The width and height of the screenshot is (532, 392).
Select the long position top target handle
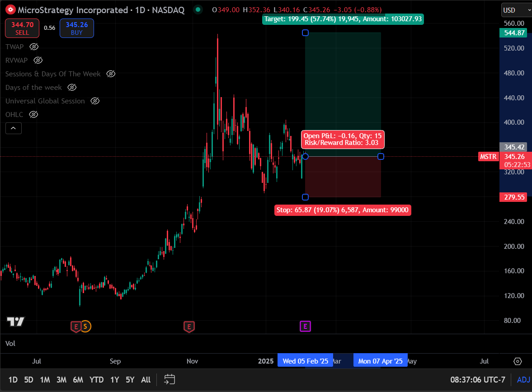point(306,33)
